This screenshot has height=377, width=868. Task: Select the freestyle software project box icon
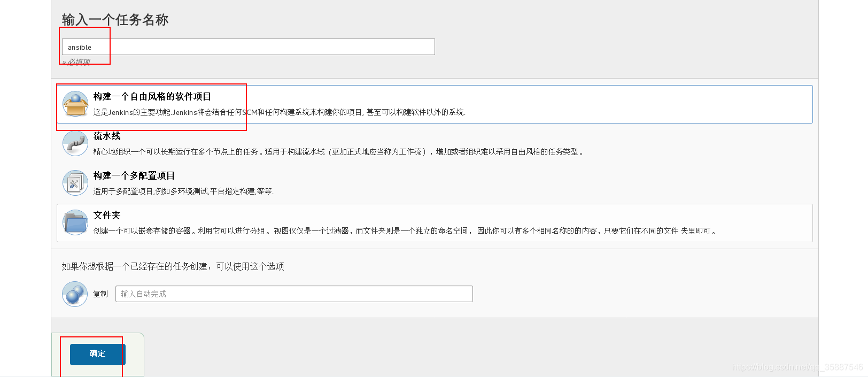pyautogui.click(x=75, y=104)
